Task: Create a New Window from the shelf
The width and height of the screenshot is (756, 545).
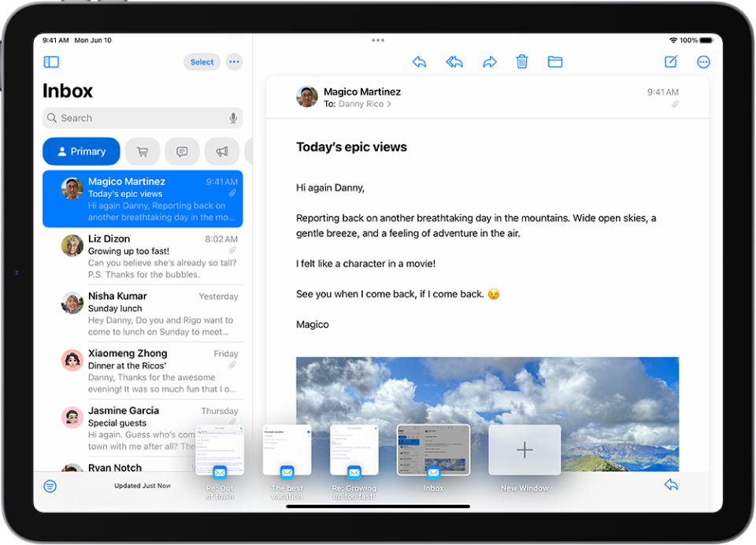Action: pyautogui.click(x=524, y=450)
